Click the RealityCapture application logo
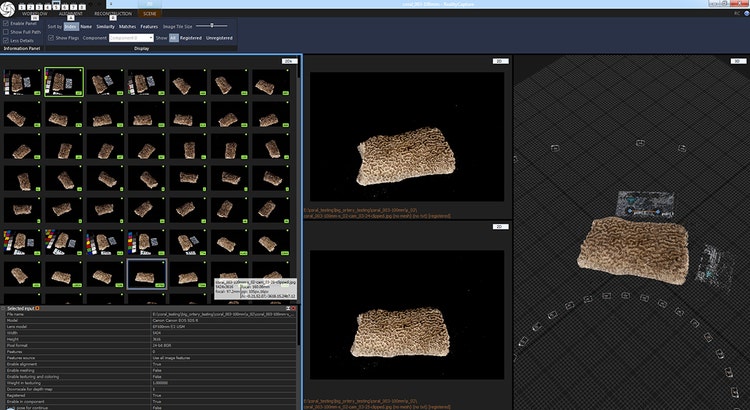Viewport: 750px width, 410px height. pos(8,9)
